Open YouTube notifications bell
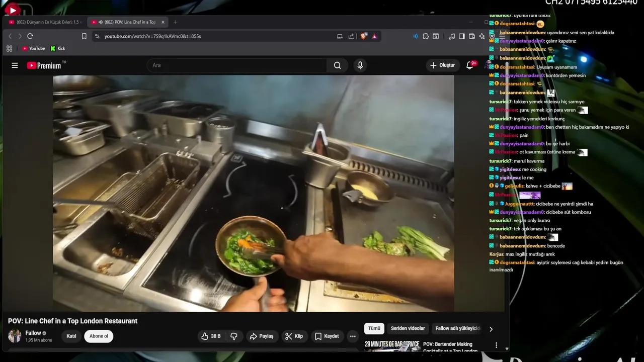The width and height of the screenshot is (644, 362). 470,65
